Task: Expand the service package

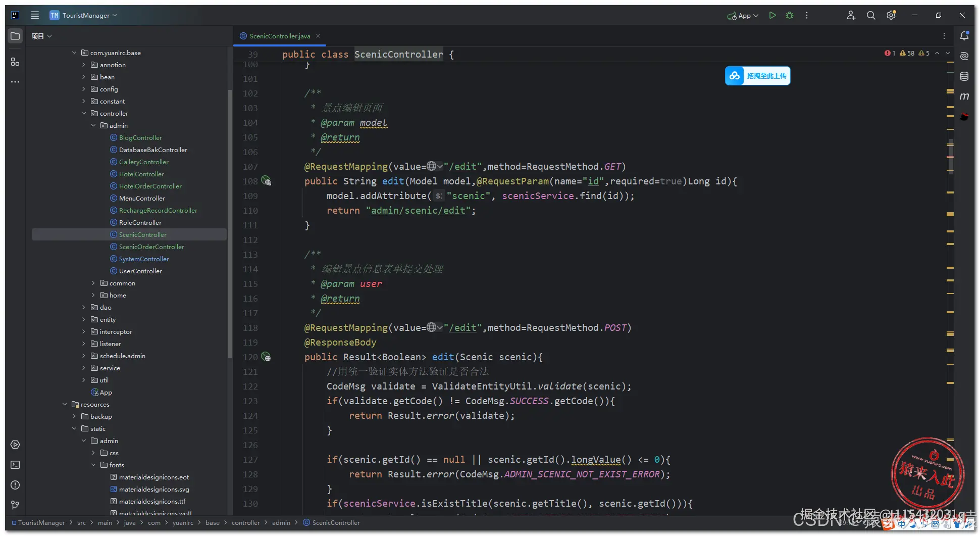Action: click(x=84, y=368)
